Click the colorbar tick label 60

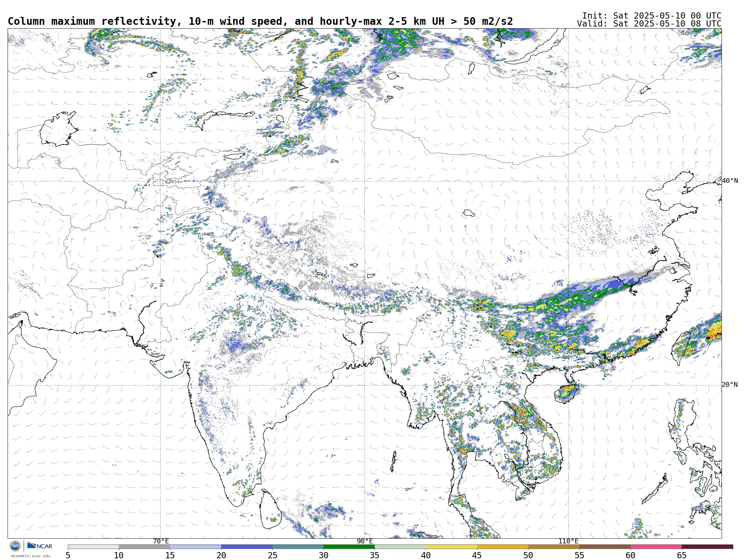pos(631,556)
